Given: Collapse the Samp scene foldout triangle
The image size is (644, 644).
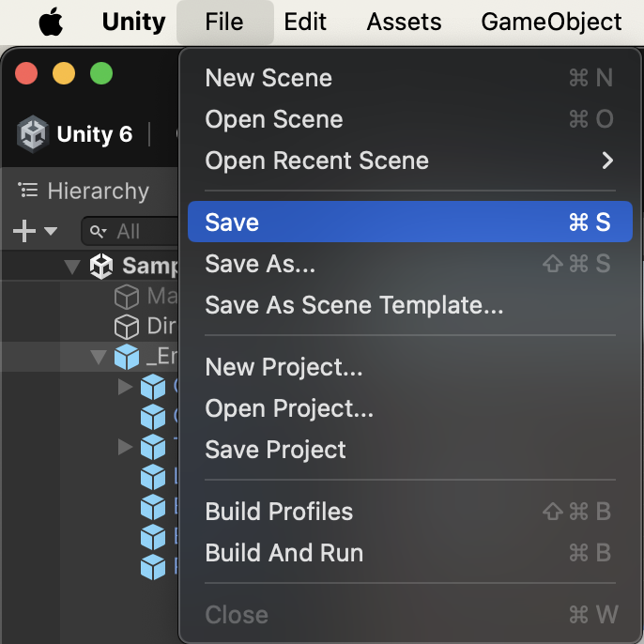Looking at the screenshot, I should click(x=72, y=267).
